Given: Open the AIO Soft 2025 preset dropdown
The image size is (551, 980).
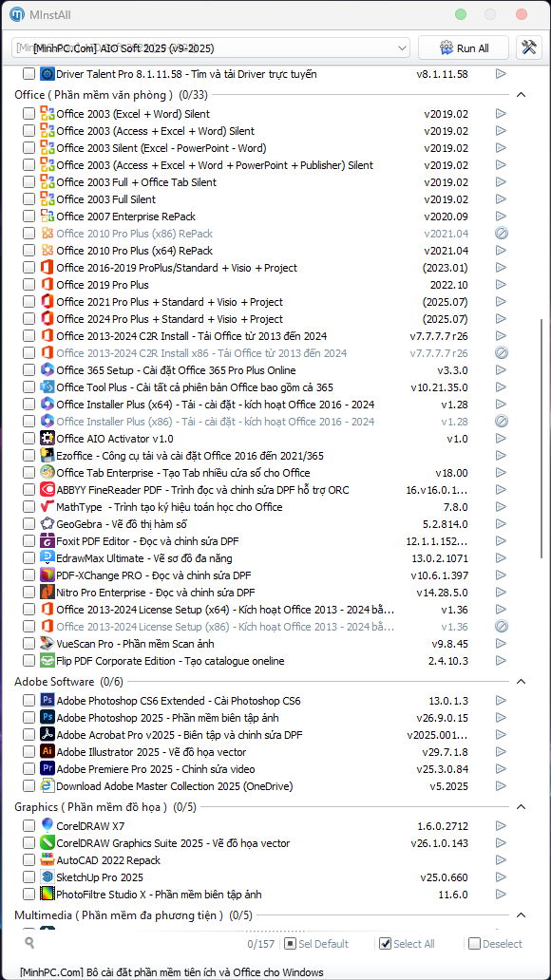Looking at the screenshot, I should tap(211, 48).
